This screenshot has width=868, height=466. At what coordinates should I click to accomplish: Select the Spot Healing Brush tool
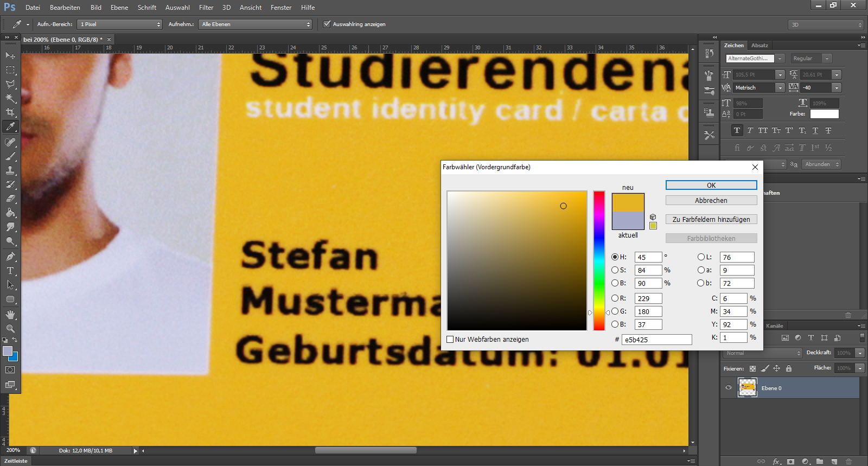click(10, 142)
